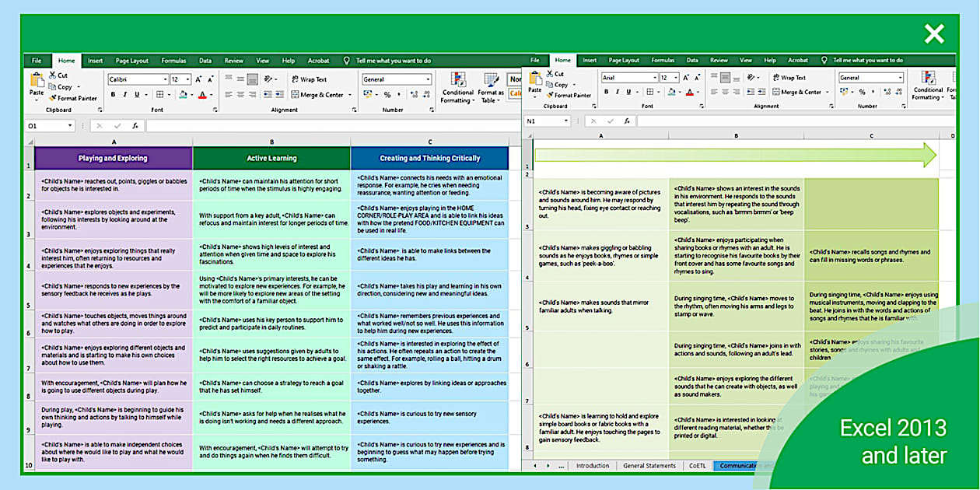
Task: Open the Calibri font name dropdown
Action: [x=165, y=79]
